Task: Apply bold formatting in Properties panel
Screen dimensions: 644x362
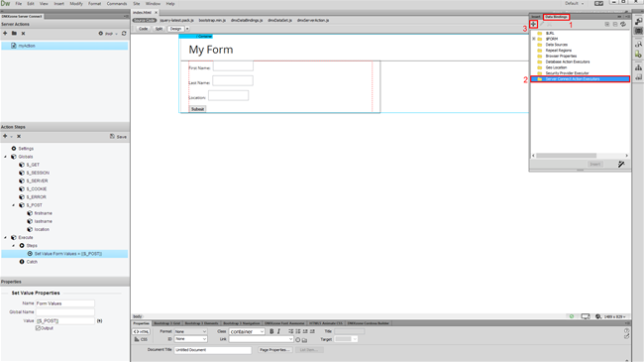Action: (x=271, y=331)
